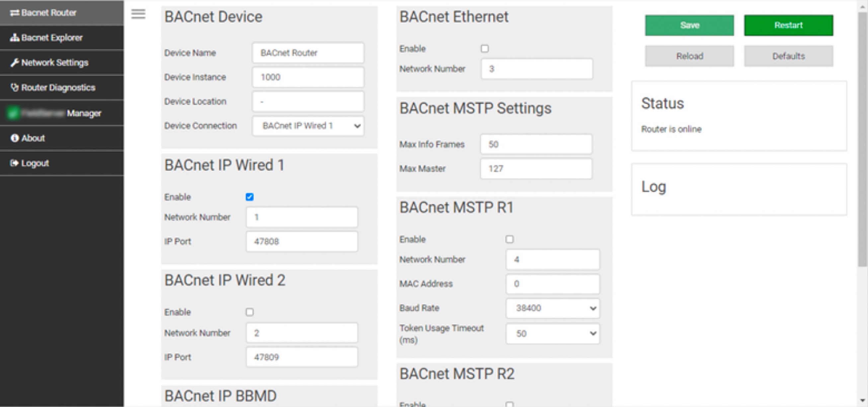
Task: Save the router configuration
Action: coord(689,25)
